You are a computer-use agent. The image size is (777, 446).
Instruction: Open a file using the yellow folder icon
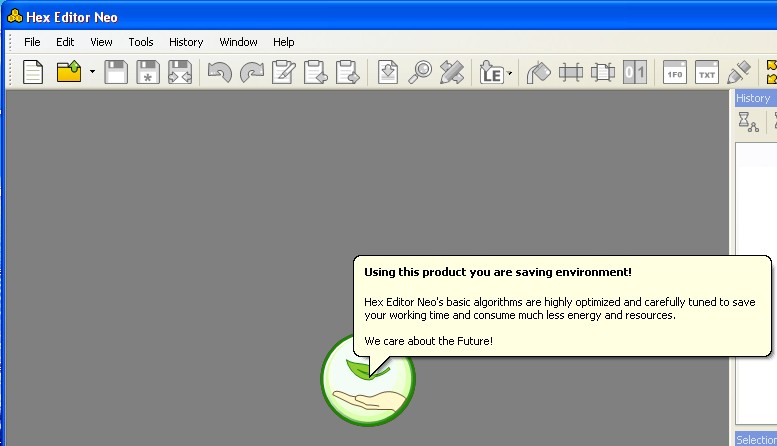[69, 72]
